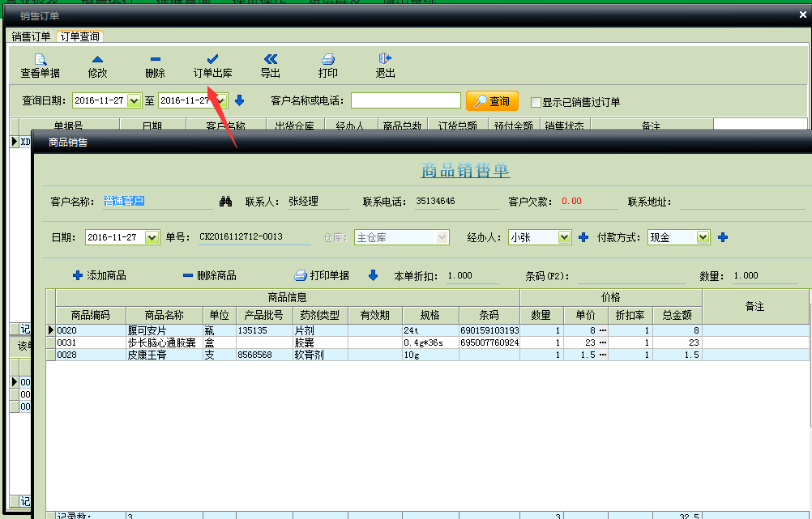The width and height of the screenshot is (812, 519).
Task: Click the 备注 column header in sales form
Action: click(755, 306)
